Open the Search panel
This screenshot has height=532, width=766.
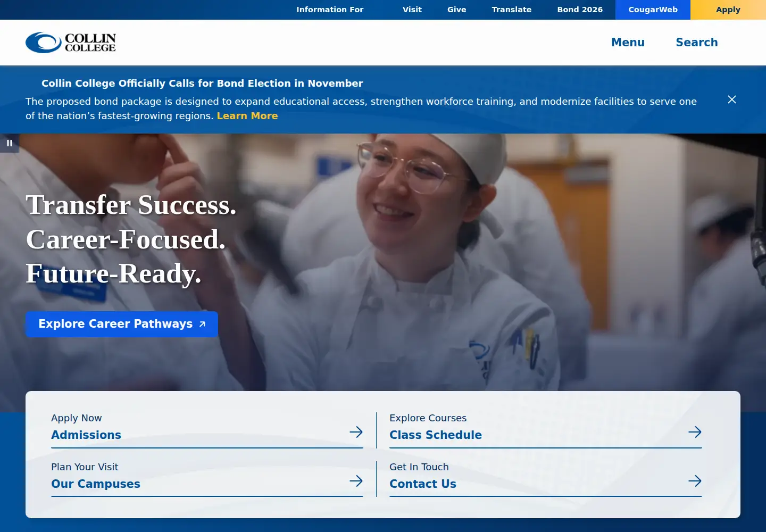697,43
